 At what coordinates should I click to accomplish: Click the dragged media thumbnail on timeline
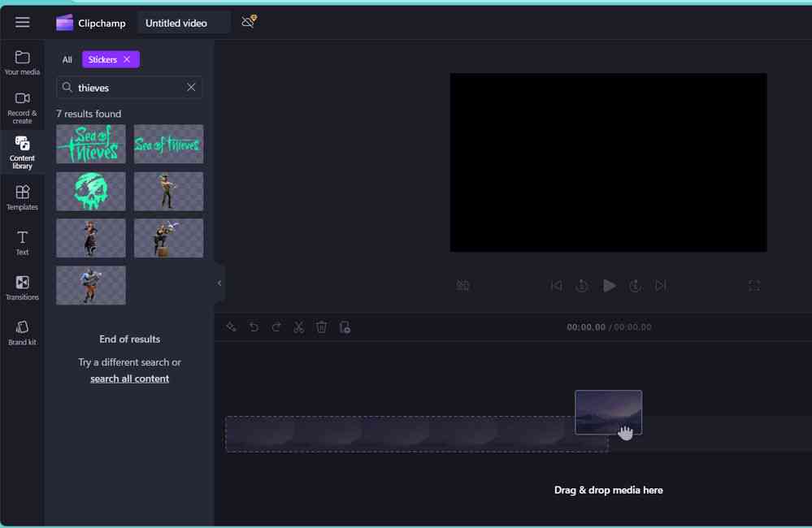pos(608,412)
